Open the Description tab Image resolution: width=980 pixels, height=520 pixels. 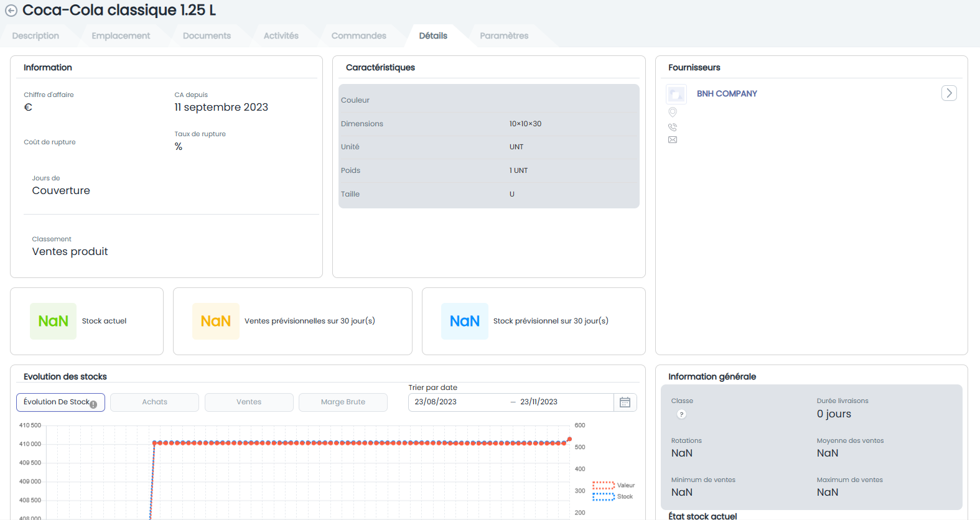pyautogui.click(x=35, y=36)
